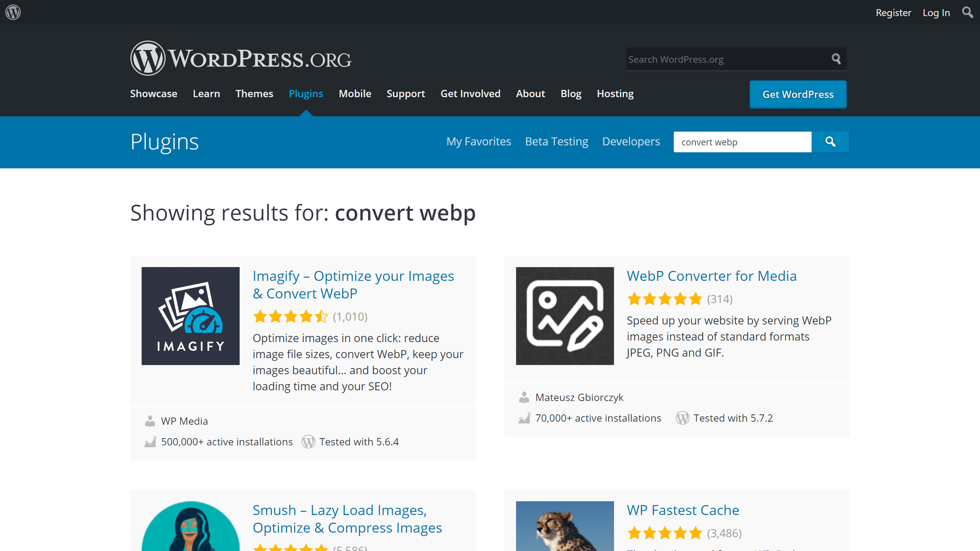Click the Showing results for heading
Viewport: 980px width, 551px height.
coord(303,213)
